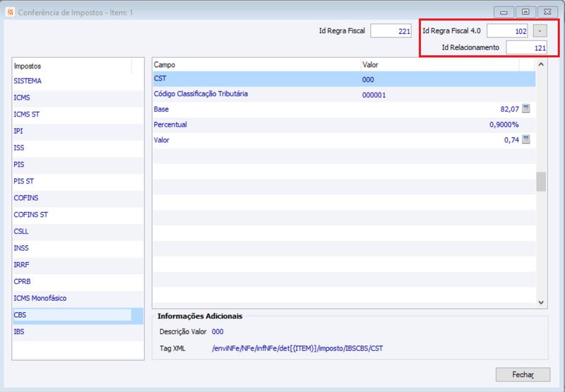Click the Campo column header
The image size is (565, 392).
[x=256, y=65]
